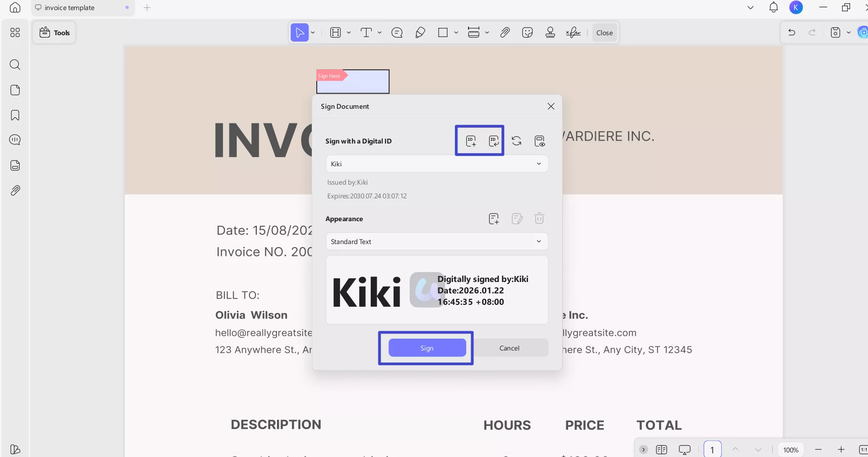Screen dimensions: 868x457
Task: Refresh the Digital ID list
Action: coord(517,141)
